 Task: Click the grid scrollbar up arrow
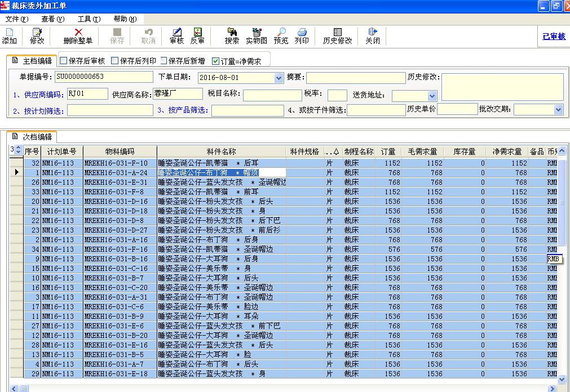(x=562, y=150)
